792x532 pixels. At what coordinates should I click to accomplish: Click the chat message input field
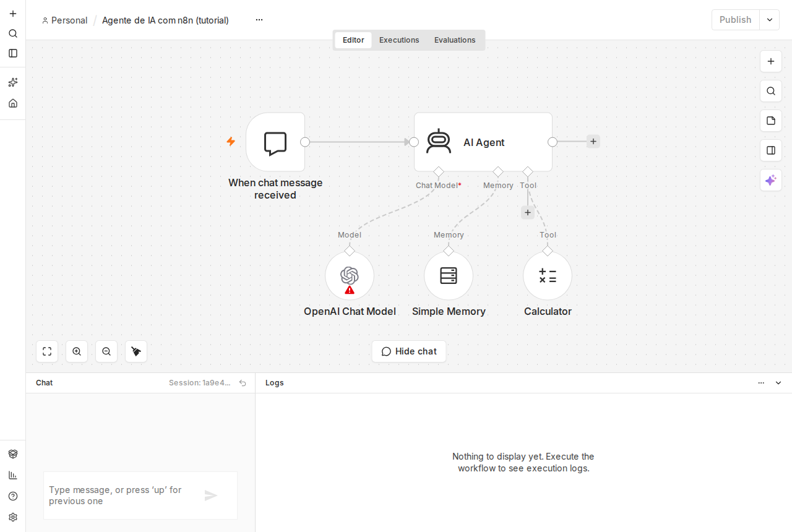click(x=123, y=496)
